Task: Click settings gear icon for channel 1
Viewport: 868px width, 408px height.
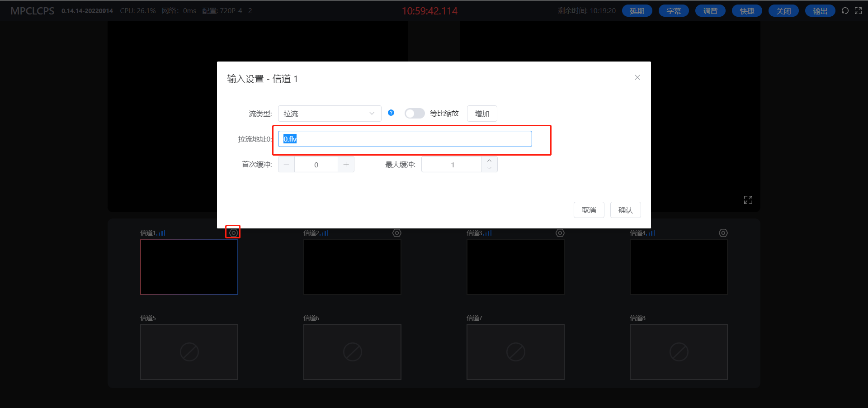Action: [x=233, y=232]
